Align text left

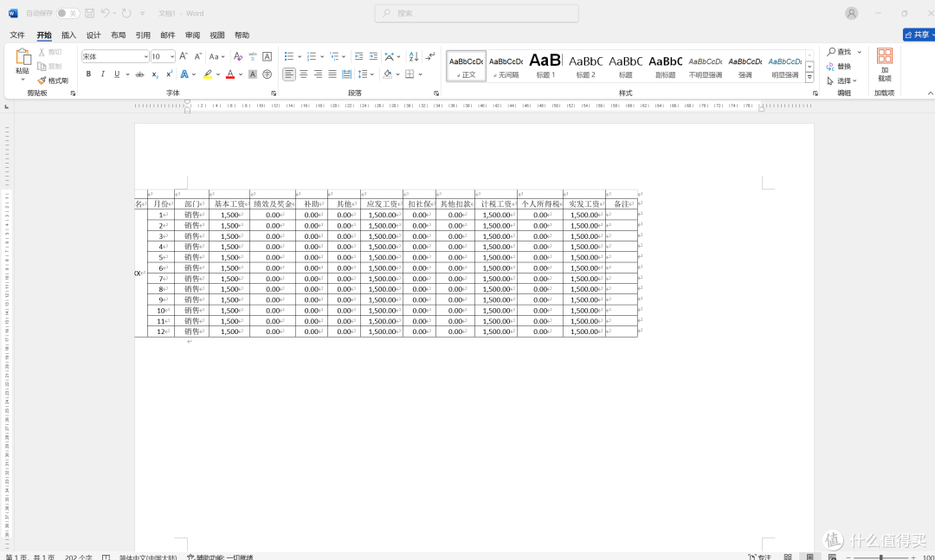(x=289, y=74)
